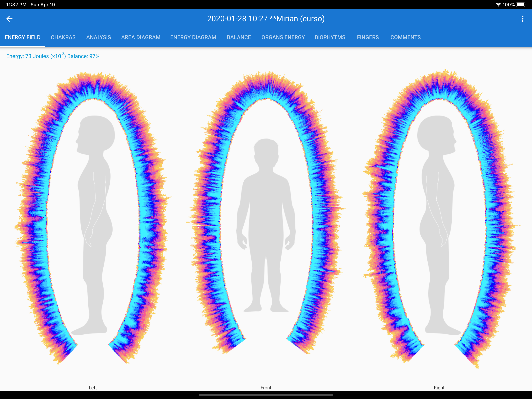Select the ENERGY FIELD tab
Screen dimensions: 532x399
click(x=23, y=37)
